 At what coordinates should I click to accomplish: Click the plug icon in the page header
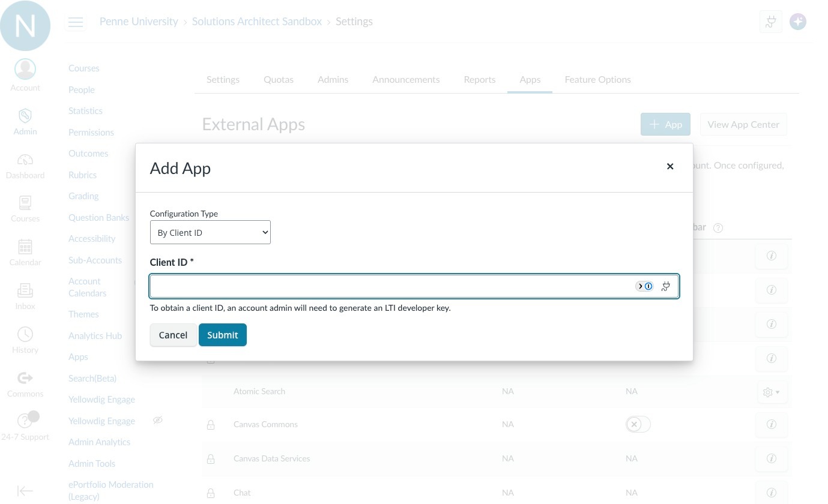point(771,22)
